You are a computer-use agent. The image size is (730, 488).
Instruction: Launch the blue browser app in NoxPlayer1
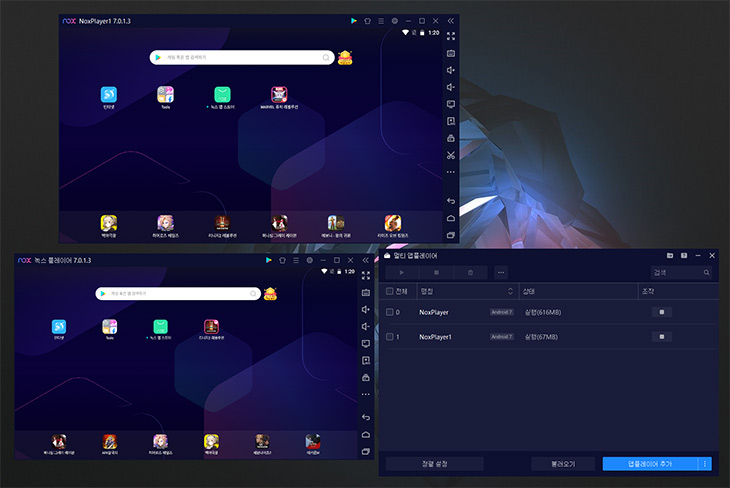pyautogui.click(x=109, y=95)
